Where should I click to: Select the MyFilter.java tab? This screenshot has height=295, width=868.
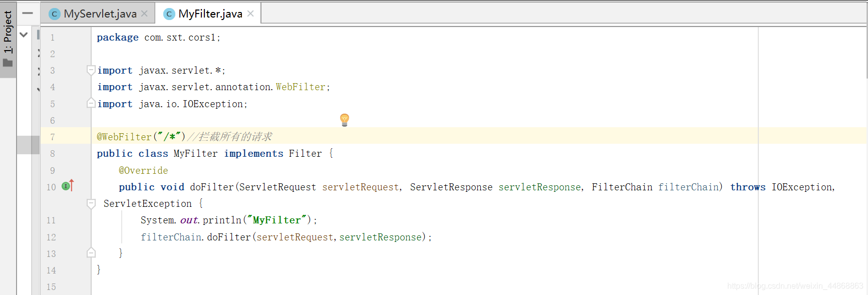pyautogui.click(x=209, y=14)
